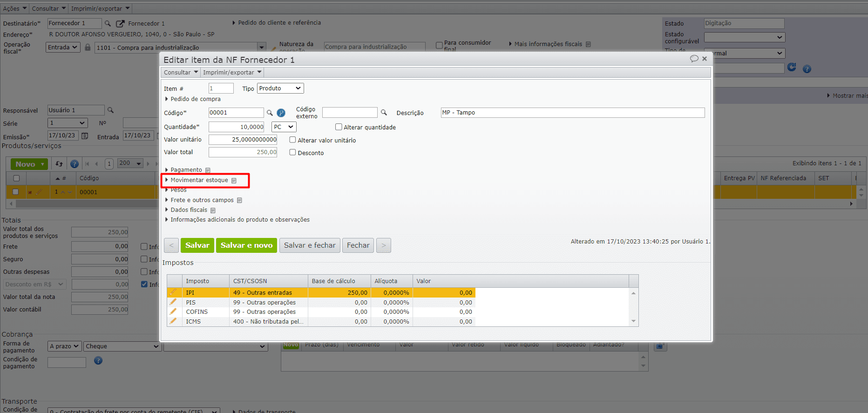868x413 pixels.
Task: Click the note icon next to Pagamento
Action: (208, 170)
